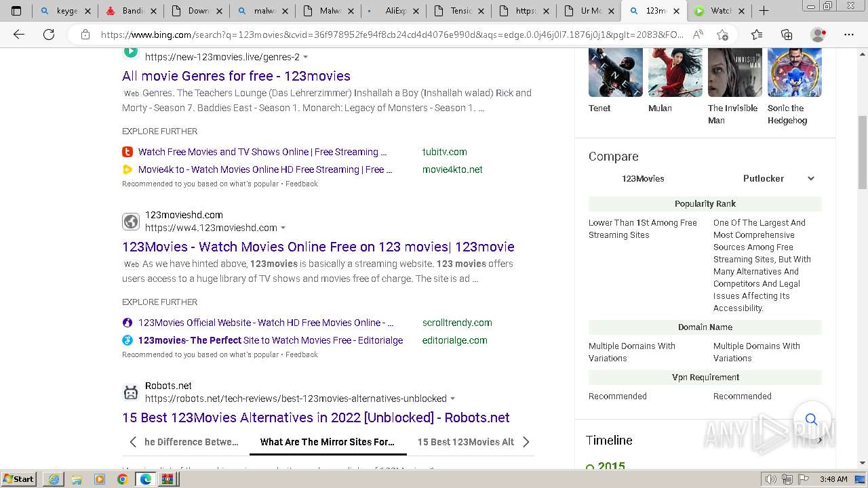The image size is (868, 488).
Task: Expand options for ww4.123movieshd.com URL
Action: (283, 228)
